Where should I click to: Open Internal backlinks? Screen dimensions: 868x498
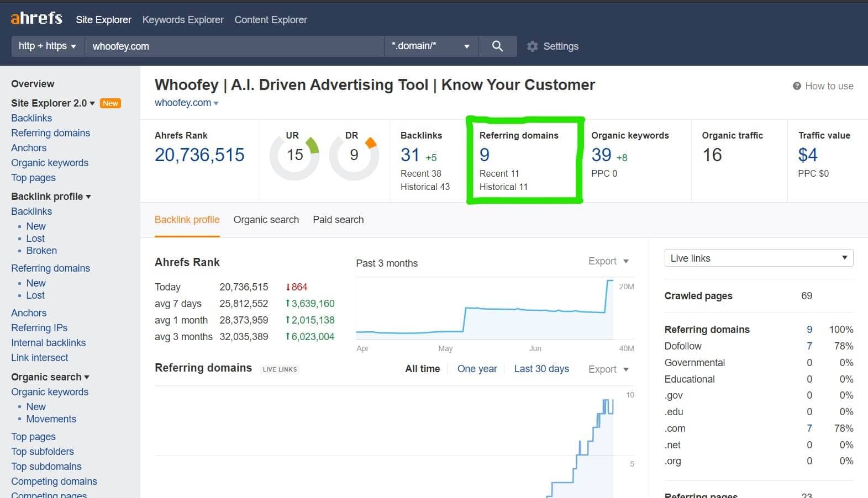point(48,343)
